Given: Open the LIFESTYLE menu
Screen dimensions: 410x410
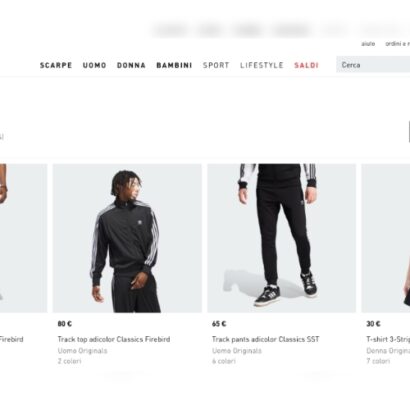Looking at the screenshot, I should point(262,65).
